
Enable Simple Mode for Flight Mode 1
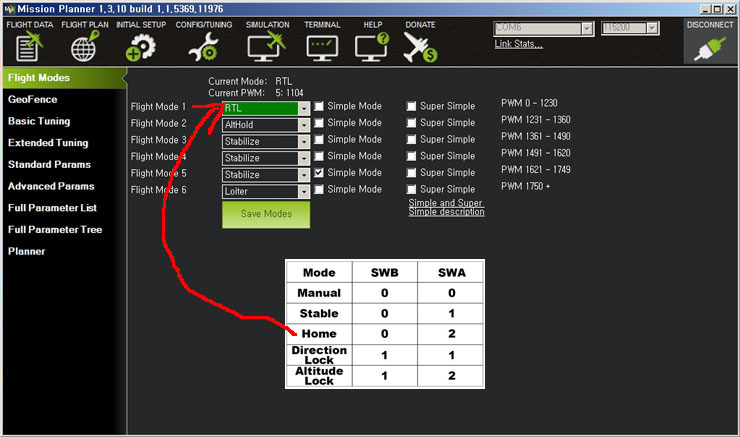[x=319, y=106]
